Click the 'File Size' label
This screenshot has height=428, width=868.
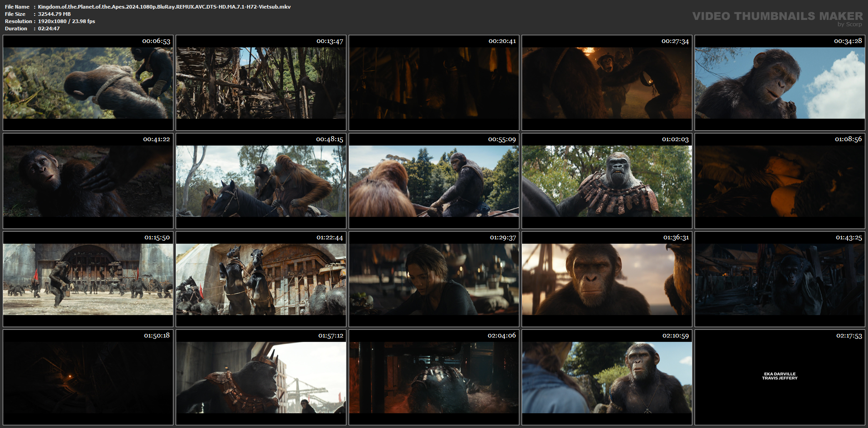(15, 14)
